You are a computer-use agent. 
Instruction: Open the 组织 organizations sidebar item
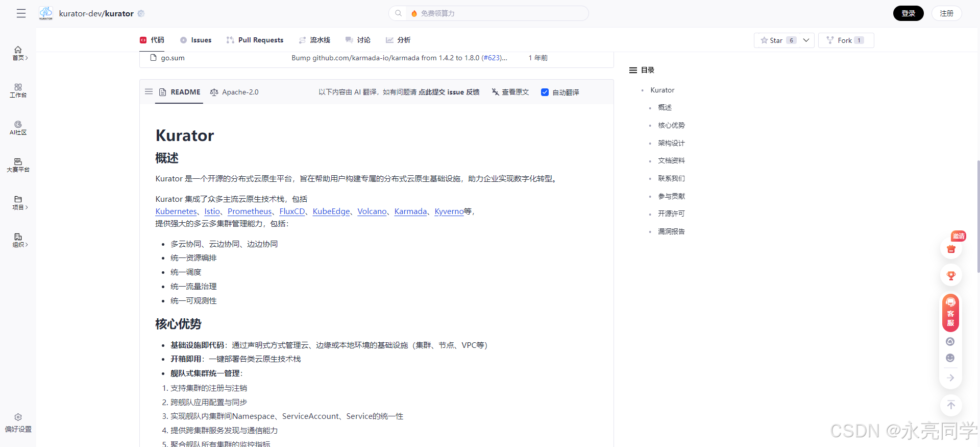18,240
